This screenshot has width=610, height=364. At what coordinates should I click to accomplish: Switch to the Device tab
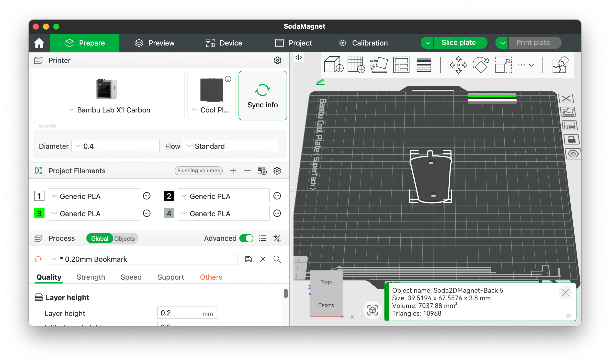tap(224, 43)
